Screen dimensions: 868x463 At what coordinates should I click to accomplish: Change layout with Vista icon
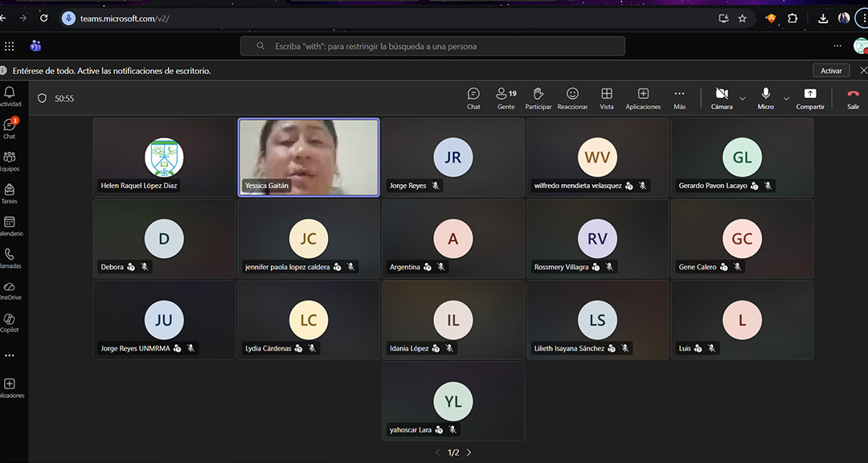tap(607, 98)
